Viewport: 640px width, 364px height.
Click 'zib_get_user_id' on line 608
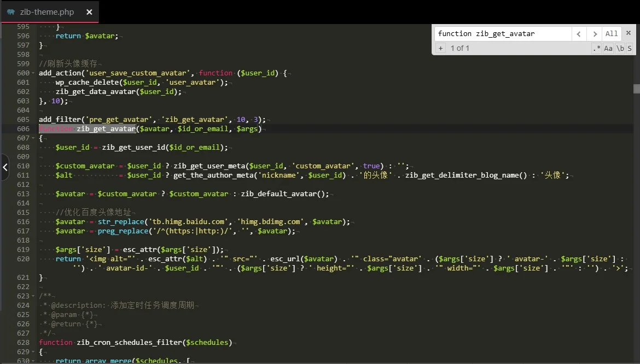133,147
